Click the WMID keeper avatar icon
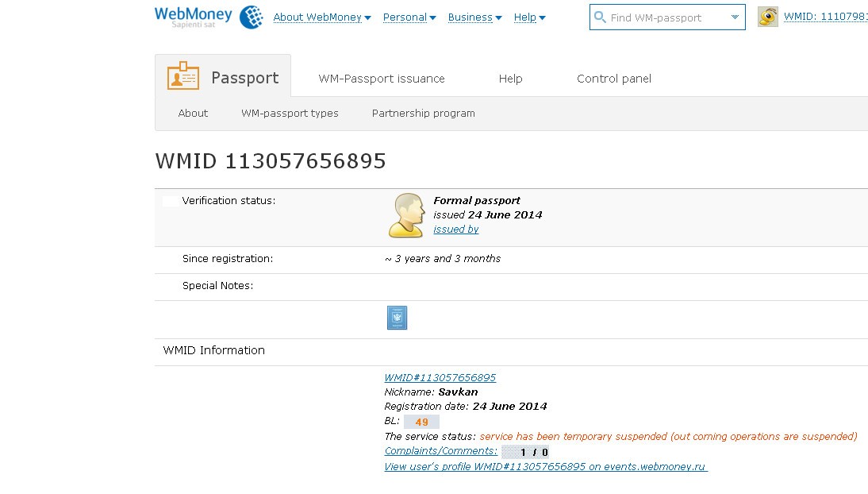The width and height of the screenshot is (868, 494). [x=767, y=17]
